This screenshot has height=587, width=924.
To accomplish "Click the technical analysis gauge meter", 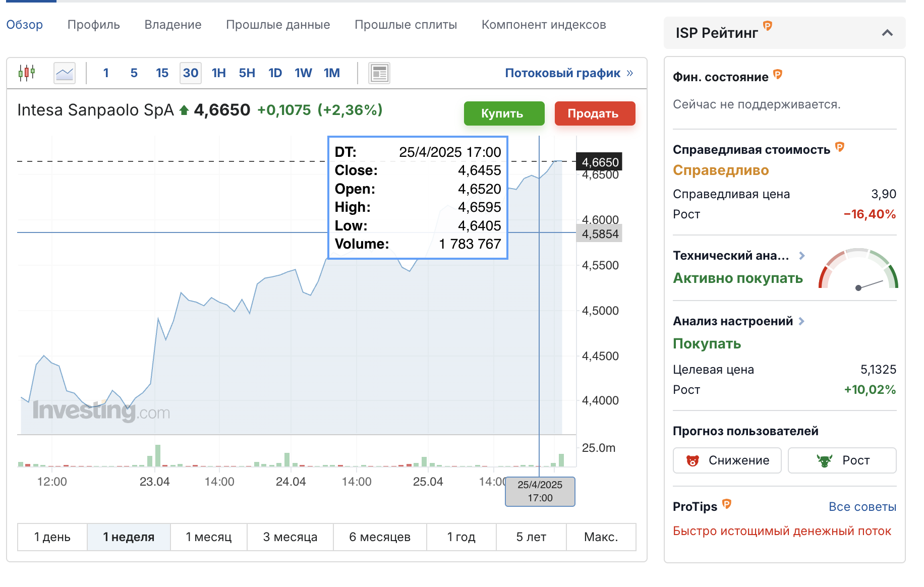I will coord(858,268).
